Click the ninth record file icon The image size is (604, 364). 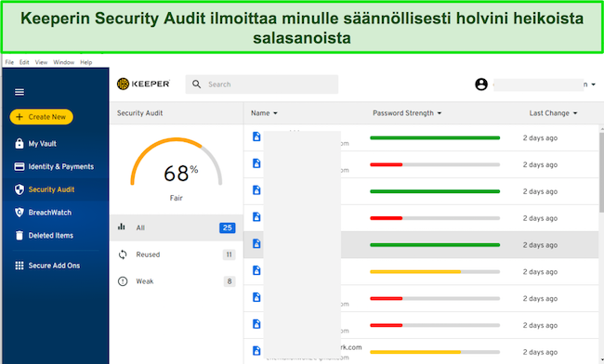[256, 350]
